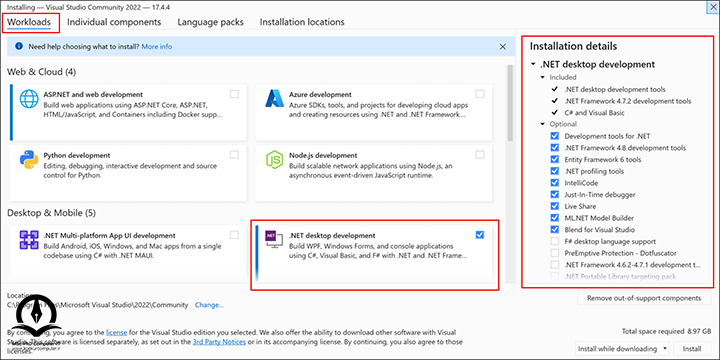Screen dimensions: 720x360
Task: Click the Install button
Action: pyautogui.click(x=692, y=349)
